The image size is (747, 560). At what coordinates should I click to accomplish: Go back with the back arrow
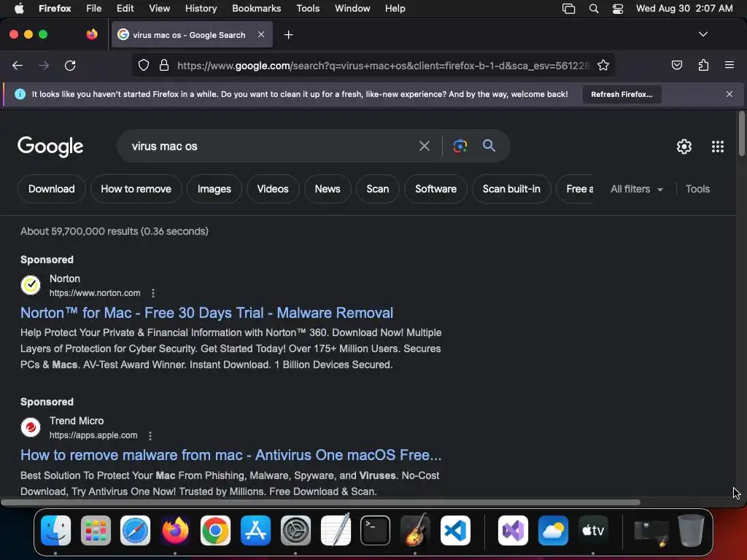(18, 65)
